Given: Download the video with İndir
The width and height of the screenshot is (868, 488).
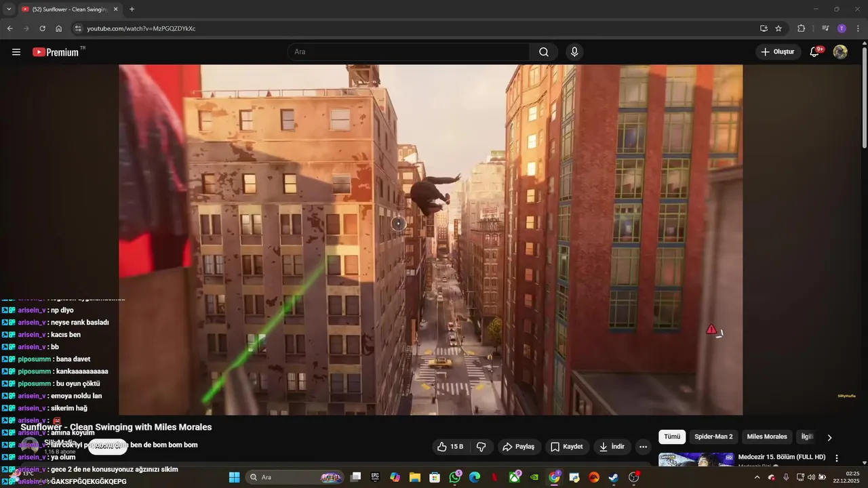Looking at the screenshot, I should [612, 447].
